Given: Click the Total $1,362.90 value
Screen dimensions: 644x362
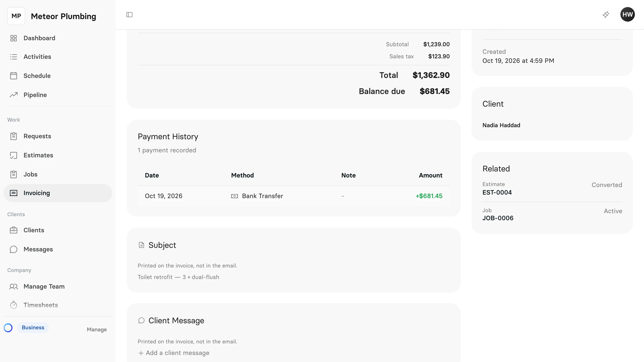Looking at the screenshot, I should click(431, 75).
